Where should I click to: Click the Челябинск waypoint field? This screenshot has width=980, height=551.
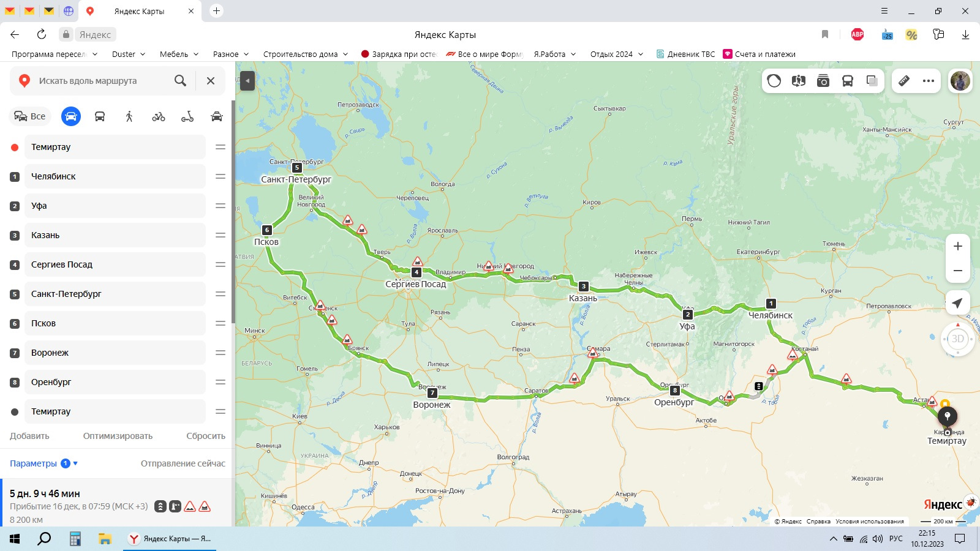pos(115,176)
